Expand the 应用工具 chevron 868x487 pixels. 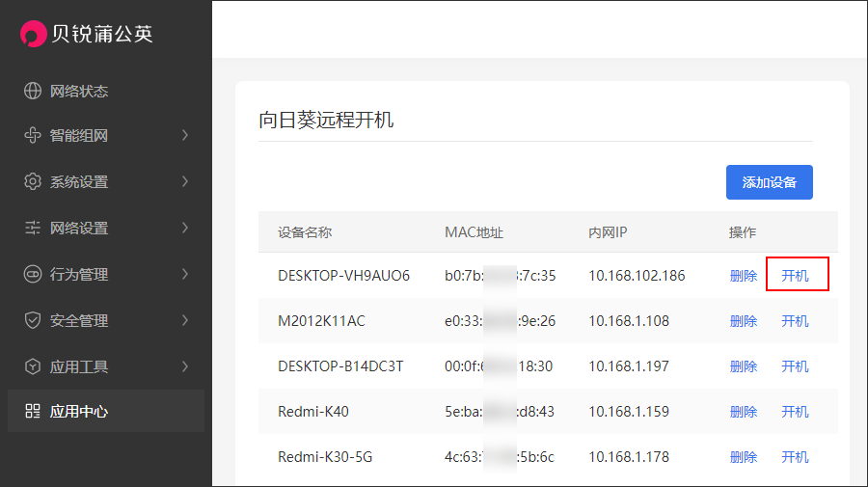click(x=185, y=366)
